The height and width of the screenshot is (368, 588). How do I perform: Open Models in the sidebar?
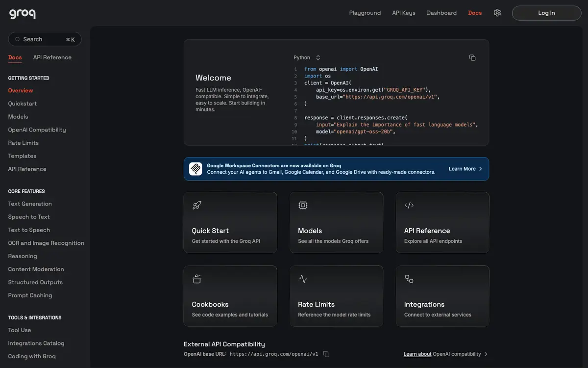[x=18, y=117]
